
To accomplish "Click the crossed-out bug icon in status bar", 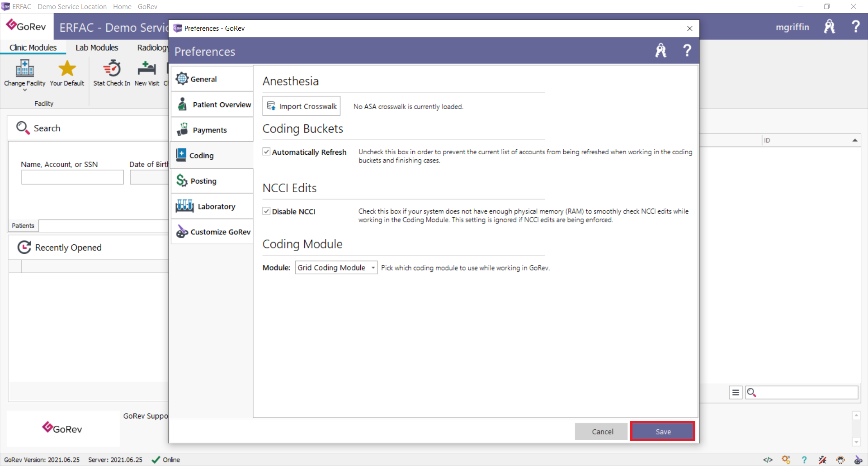I will click(x=822, y=460).
